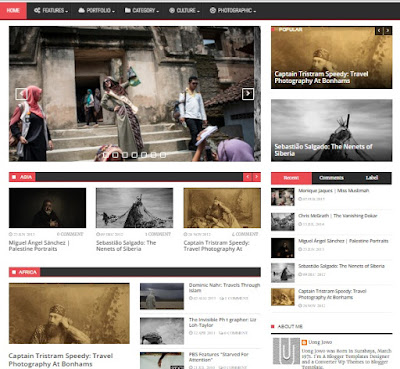Show next slide in main slider

(248, 94)
